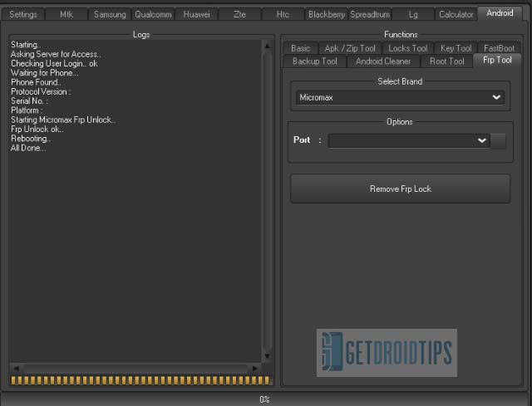Click the logs vertical scrollbar track

coord(268,201)
